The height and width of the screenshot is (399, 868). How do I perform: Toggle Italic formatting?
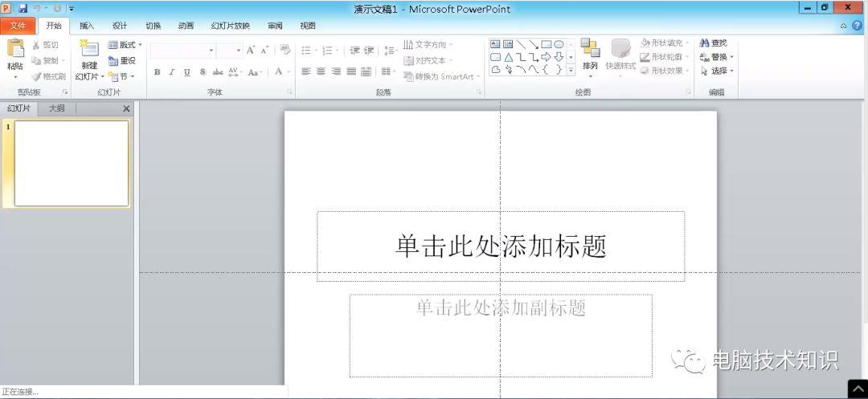(x=172, y=71)
